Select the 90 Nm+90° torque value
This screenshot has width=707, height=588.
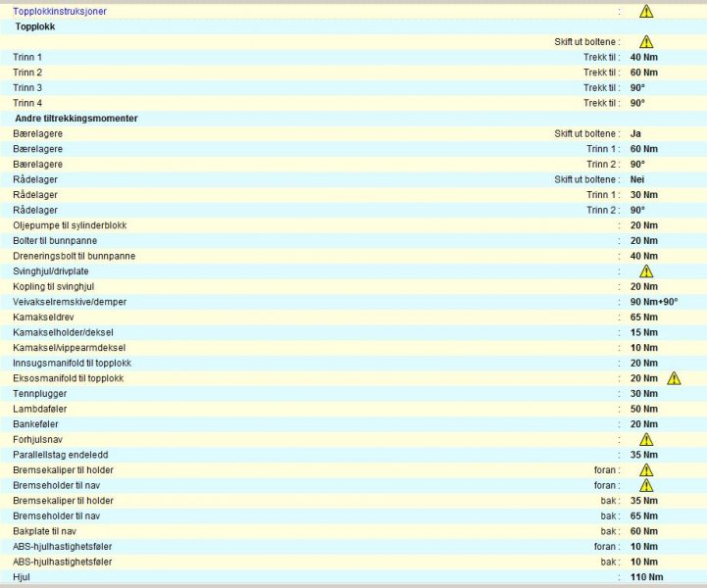click(651, 302)
